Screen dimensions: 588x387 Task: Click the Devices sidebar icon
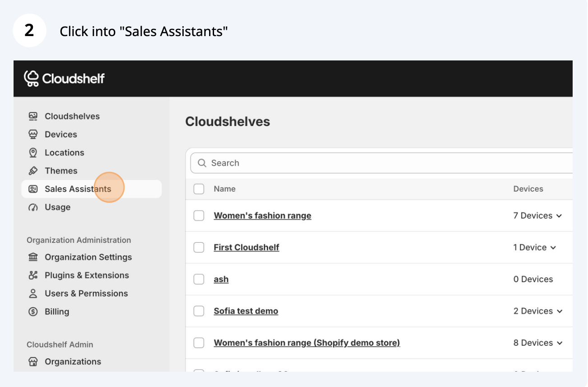(x=33, y=134)
